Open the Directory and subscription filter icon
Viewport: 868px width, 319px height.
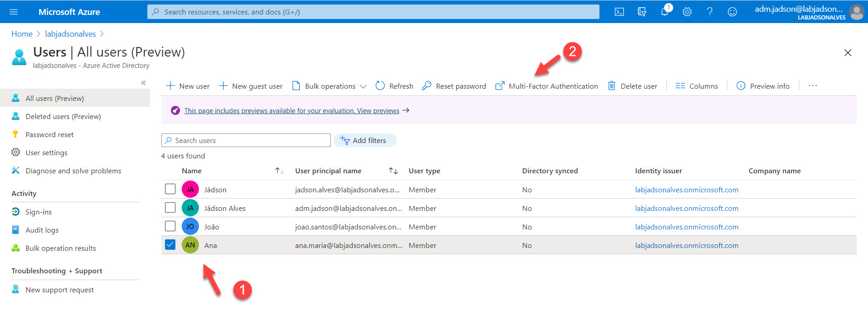coord(642,12)
